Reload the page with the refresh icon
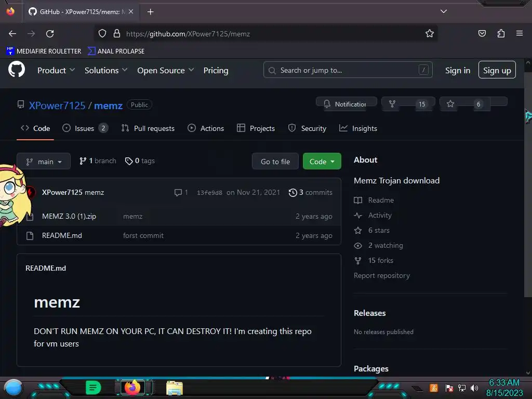Image resolution: width=532 pixels, height=399 pixels. [x=50, y=34]
